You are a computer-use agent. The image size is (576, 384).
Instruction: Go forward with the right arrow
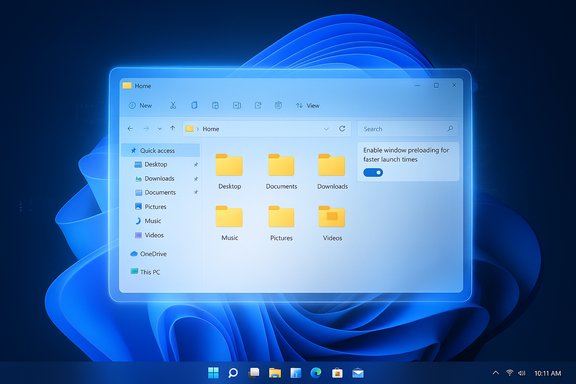click(x=146, y=129)
